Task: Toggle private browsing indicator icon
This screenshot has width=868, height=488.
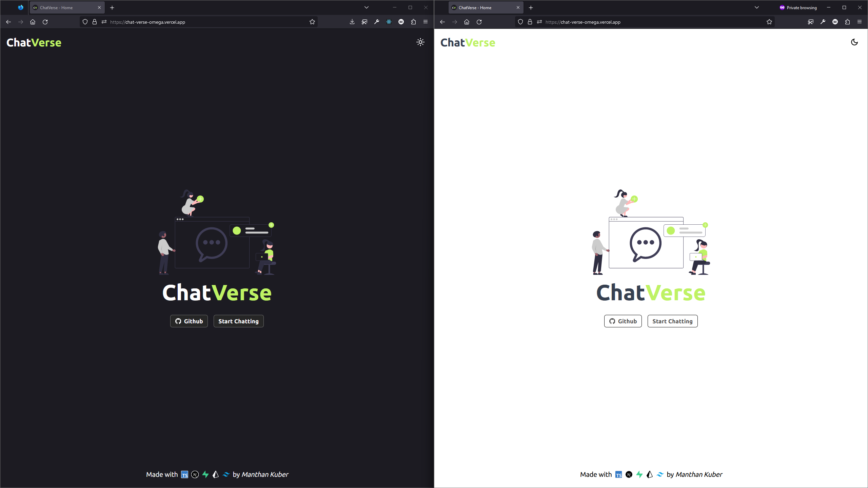Action: (782, 7)
